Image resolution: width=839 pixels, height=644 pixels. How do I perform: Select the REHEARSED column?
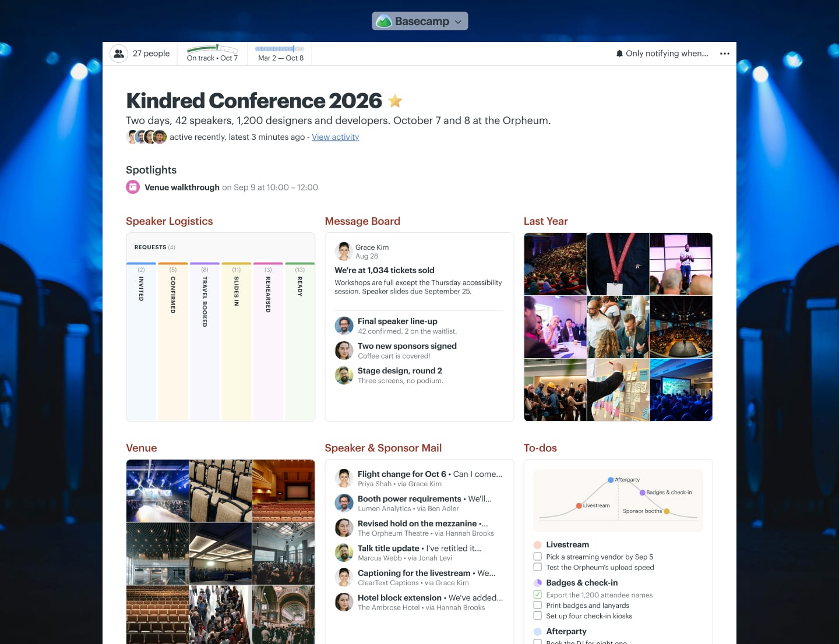268,341
